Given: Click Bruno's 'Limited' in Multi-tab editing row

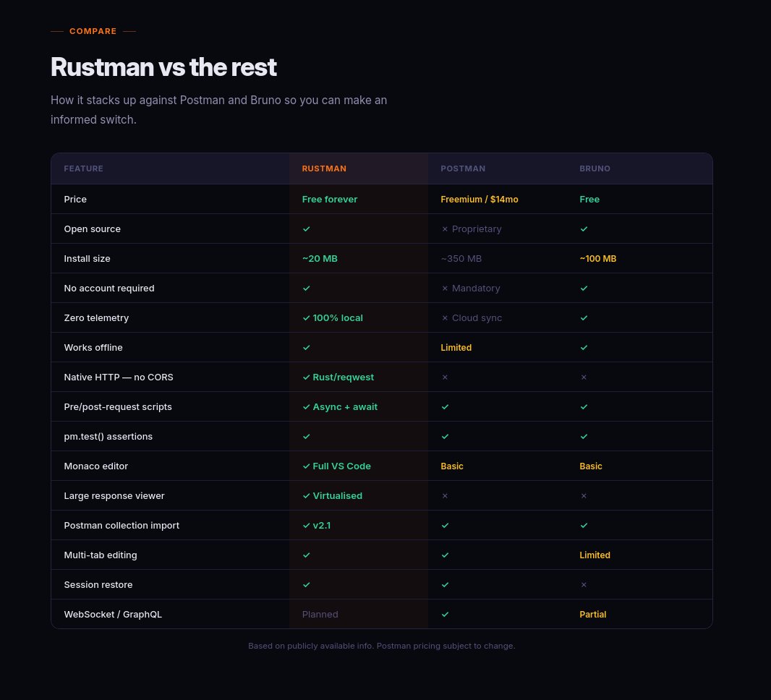Looking at the screenshot, I should pyautogui.click(x=595, y=555).
